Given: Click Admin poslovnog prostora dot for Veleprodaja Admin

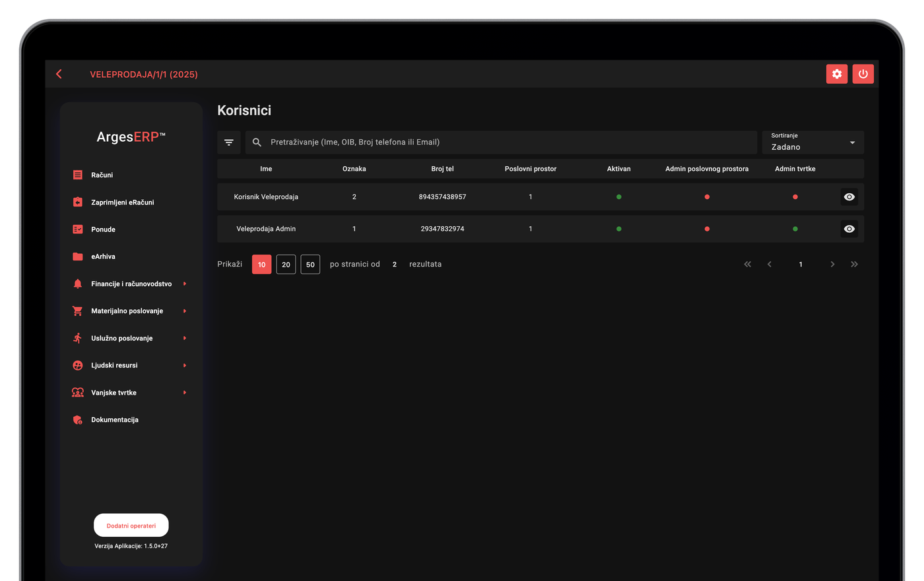Looking at the screenshot, I should point(707,229).
